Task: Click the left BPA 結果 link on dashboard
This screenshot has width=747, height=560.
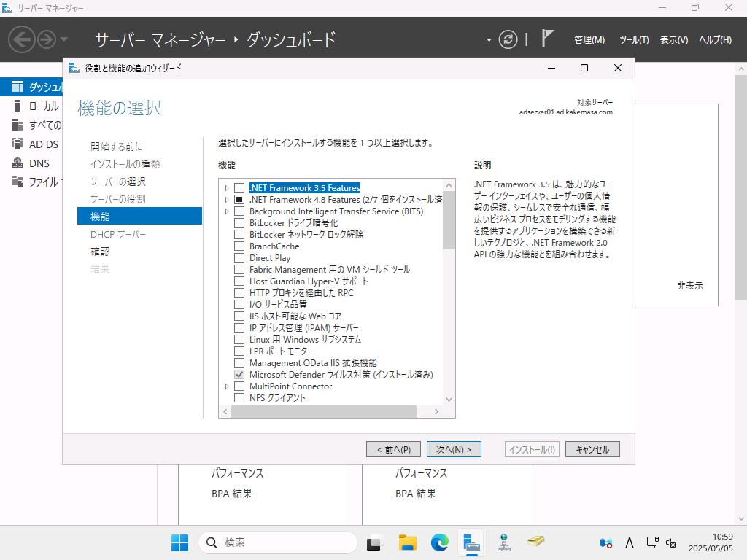Action: tap(232, 494)
